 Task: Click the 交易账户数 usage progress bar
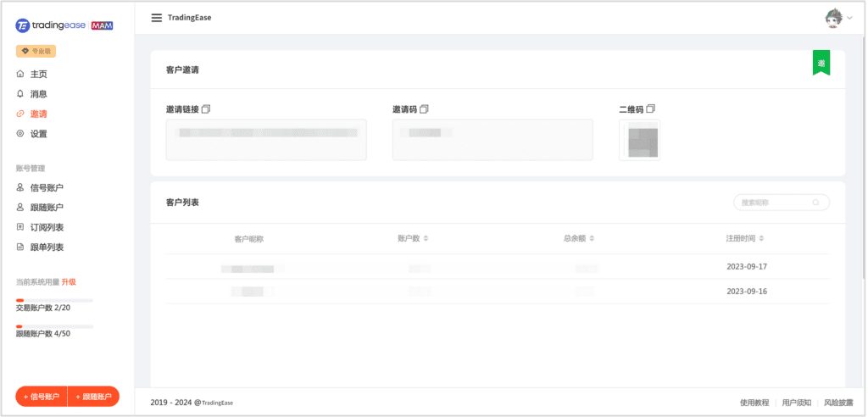54,300
